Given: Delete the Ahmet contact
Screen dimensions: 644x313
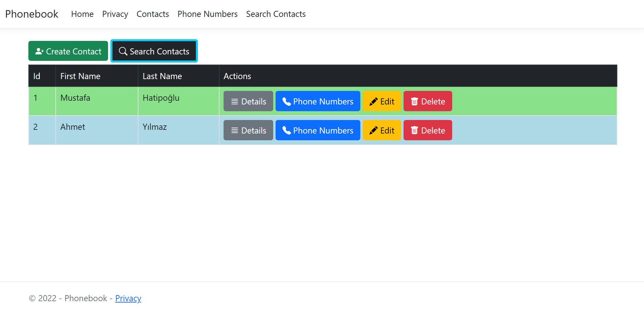Looking at the screenshot, I should point(428,130).
